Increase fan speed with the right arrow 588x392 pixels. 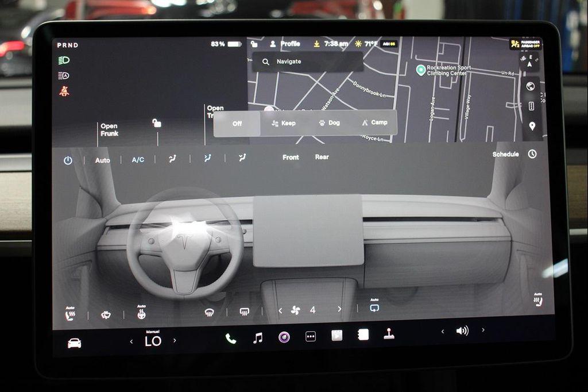(340, 310)
